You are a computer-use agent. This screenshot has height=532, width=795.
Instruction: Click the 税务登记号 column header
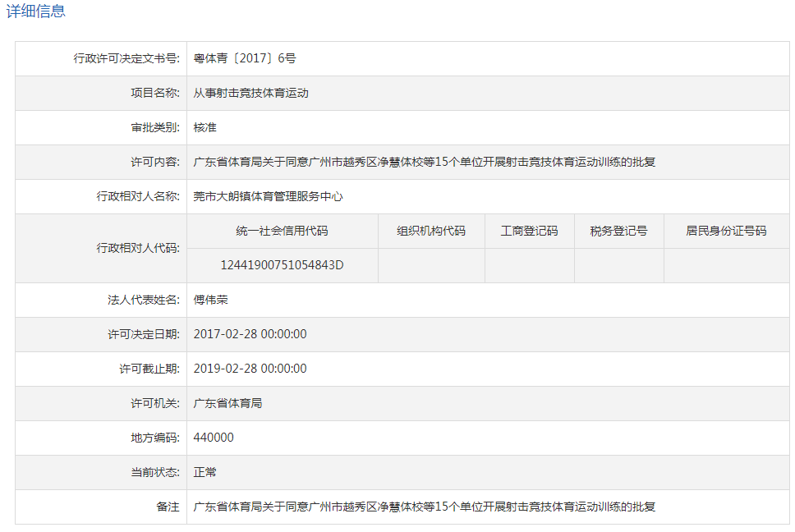pos(618,231)
